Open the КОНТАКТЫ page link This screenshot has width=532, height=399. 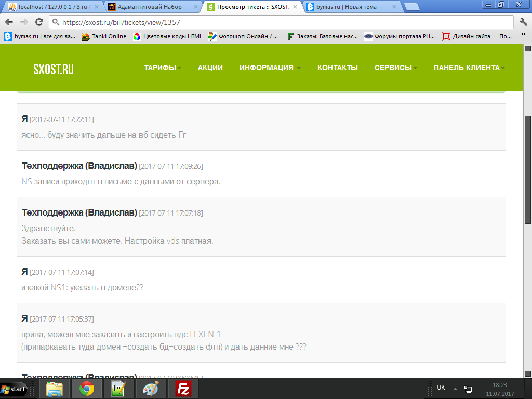click(338, 68)
